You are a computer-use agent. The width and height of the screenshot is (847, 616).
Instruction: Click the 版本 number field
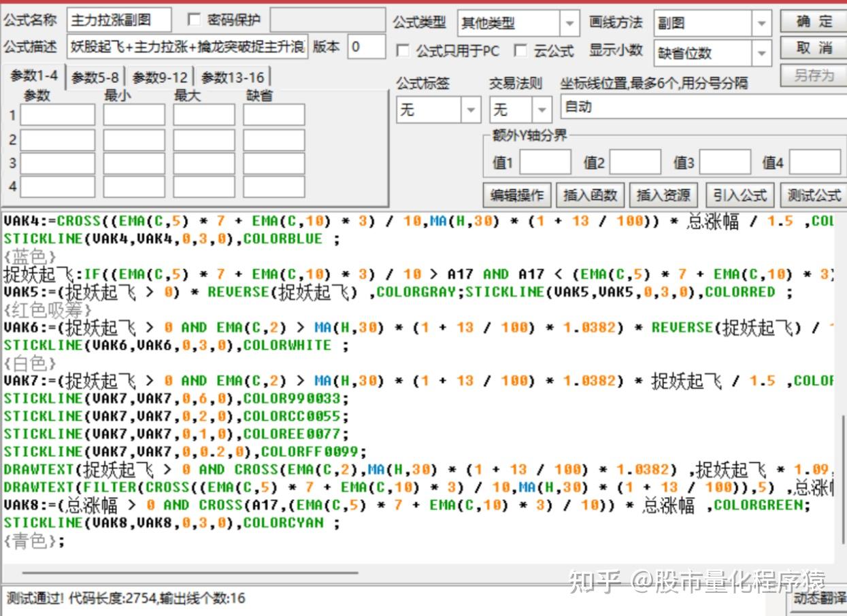(366, 47)
